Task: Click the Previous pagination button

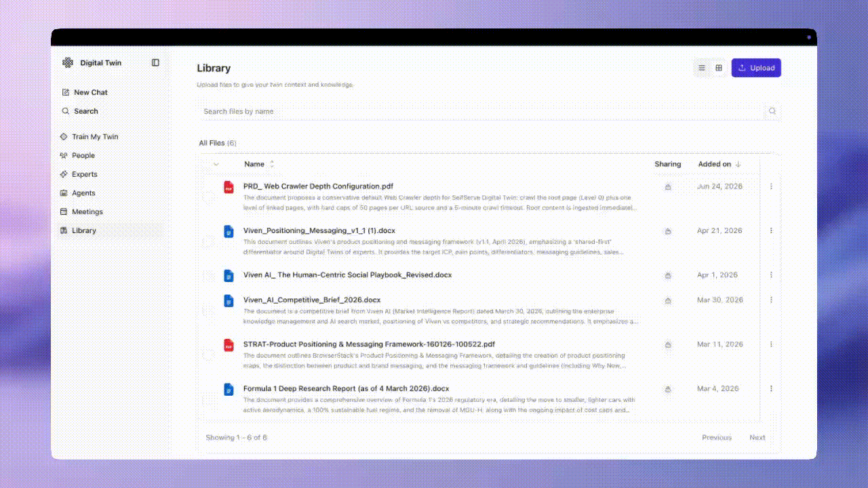Action: pyautogui.click(x=717, y=437)
